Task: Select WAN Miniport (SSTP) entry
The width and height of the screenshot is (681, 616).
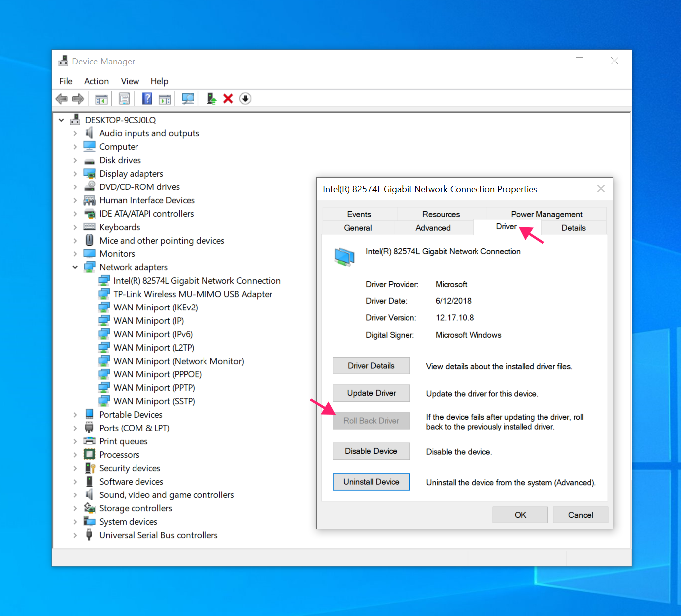Action: (154, 401)
